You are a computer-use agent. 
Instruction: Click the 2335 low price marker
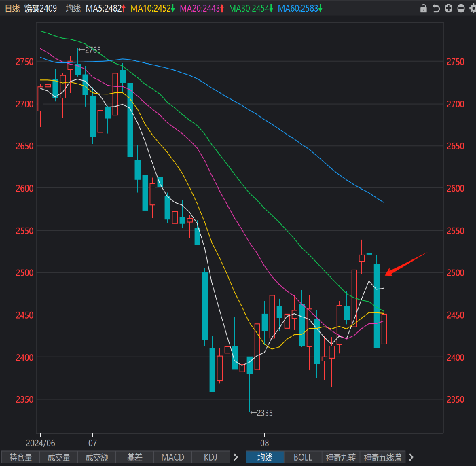(x=263, y=412)
